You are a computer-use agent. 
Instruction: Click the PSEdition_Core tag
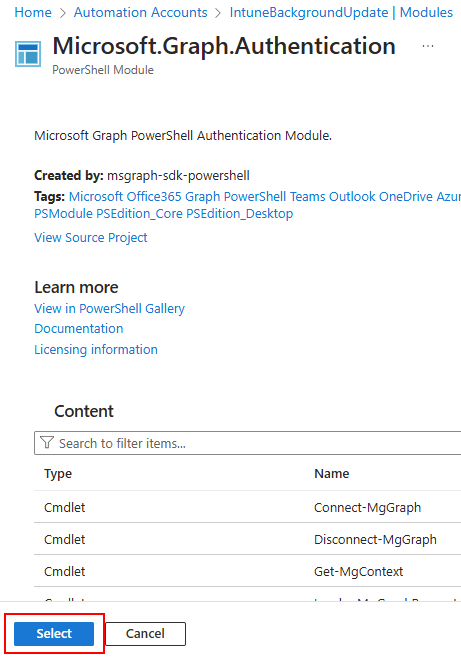click(x=139, y=214)
